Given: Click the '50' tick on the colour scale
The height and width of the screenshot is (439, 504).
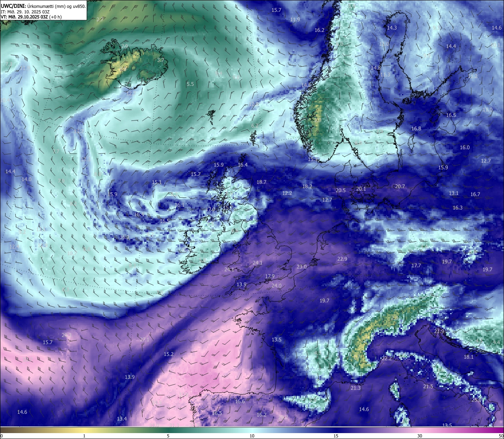Looking at the screenshot, I should 501,436.
